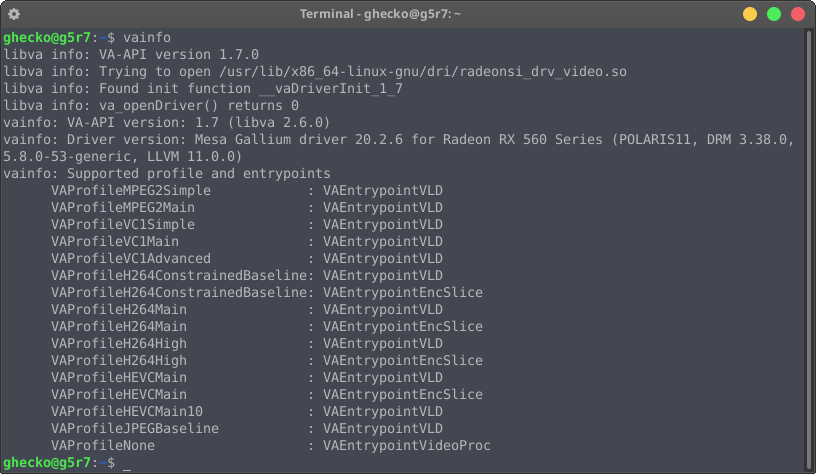Click the VAProfileJPEGBaseline line
This screenshot has width=816, height=474.
(x=247, y=429)
